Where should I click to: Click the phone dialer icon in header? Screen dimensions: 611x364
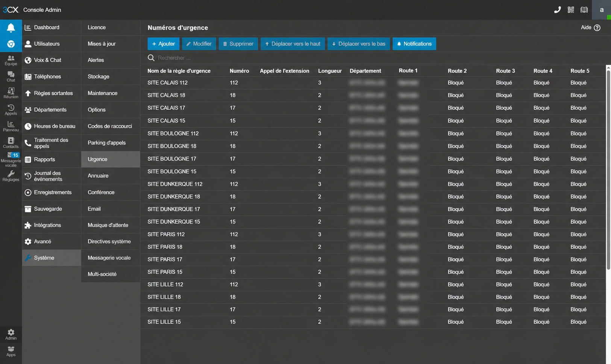[x=557, y=10]
